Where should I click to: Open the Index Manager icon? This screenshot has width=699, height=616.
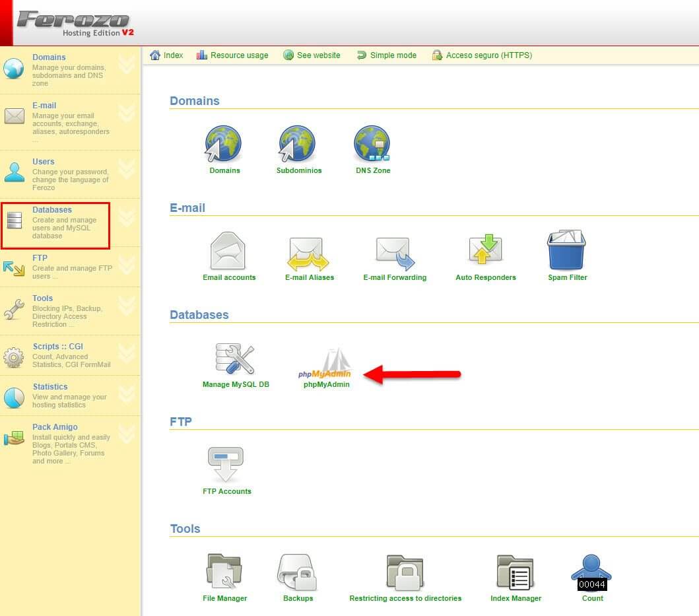(x=515, y=572)
